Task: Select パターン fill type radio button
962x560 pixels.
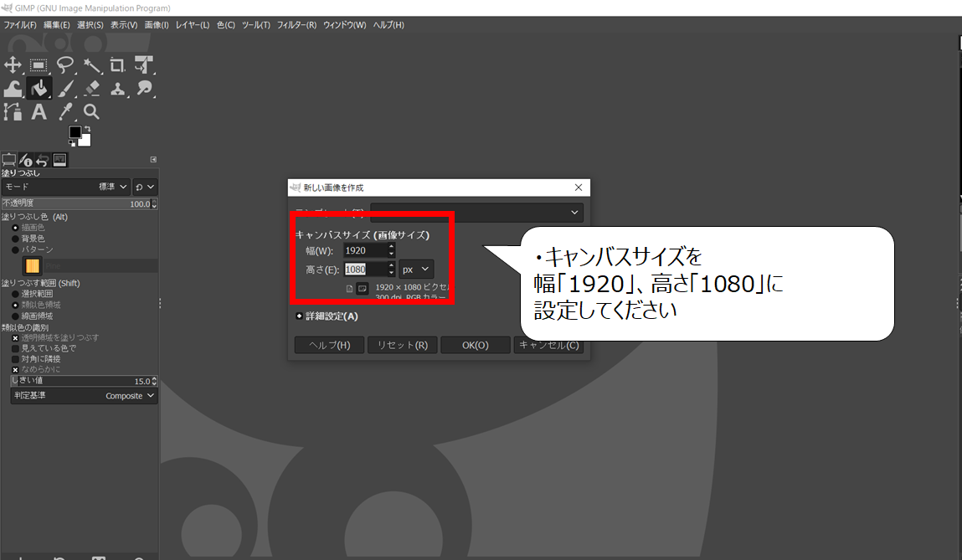Action: pos(15,249)
